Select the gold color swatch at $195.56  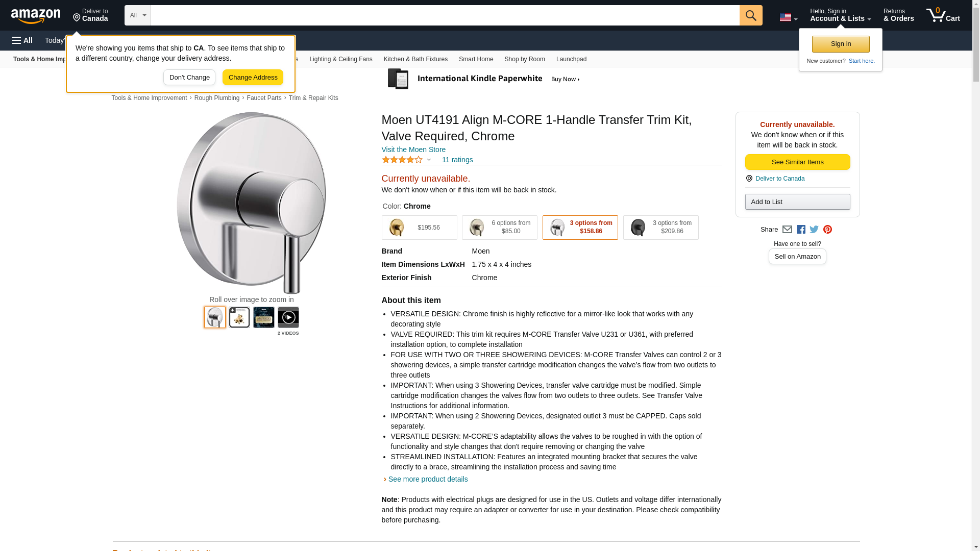pyautogui.click(x=419, y=228)
